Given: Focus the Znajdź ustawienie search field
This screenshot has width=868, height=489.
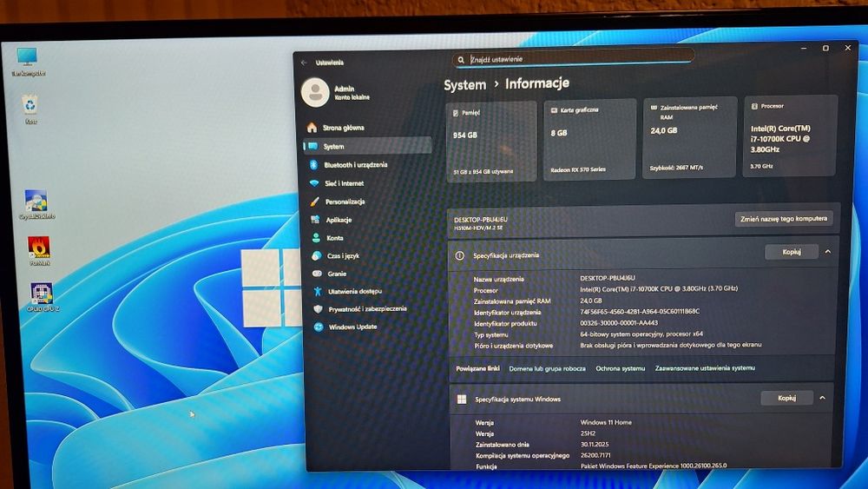Looking at the screenshot, I should 573,59.
